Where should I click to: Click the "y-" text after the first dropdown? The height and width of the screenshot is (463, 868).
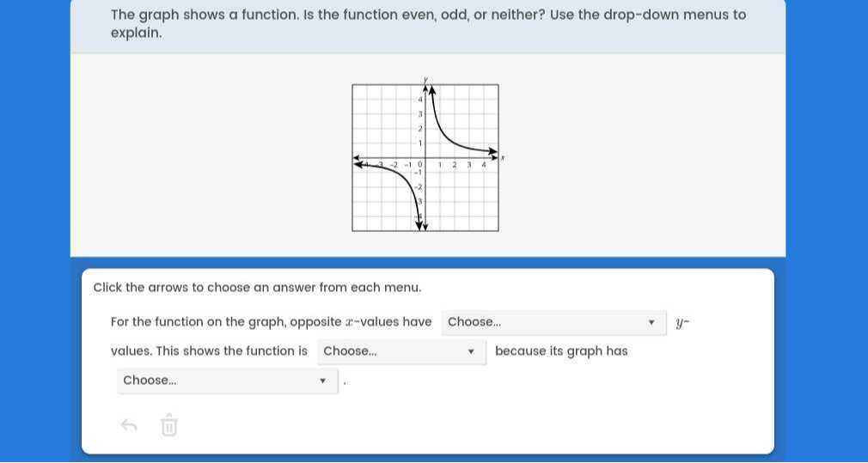point(682,323)
